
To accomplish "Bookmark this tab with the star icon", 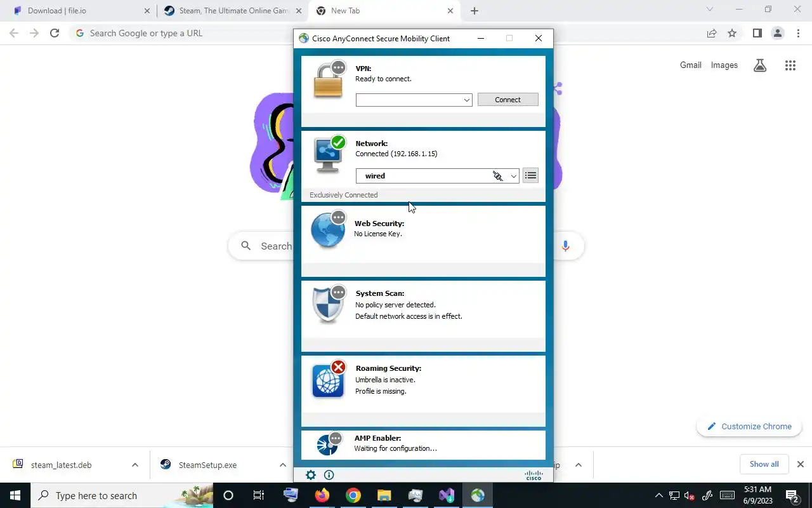I will [x=732, y=33].
